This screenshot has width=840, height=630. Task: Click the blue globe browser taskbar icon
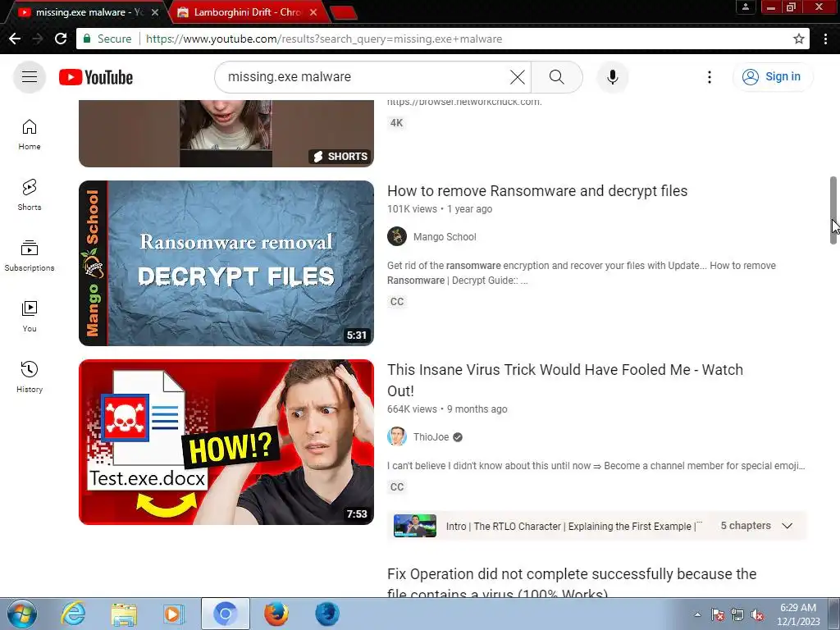(327, 614)
